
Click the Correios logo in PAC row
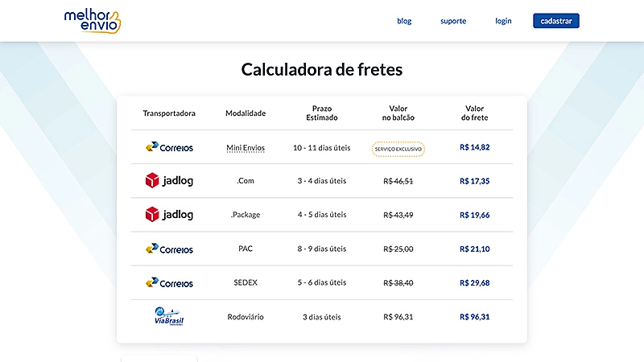169,249
